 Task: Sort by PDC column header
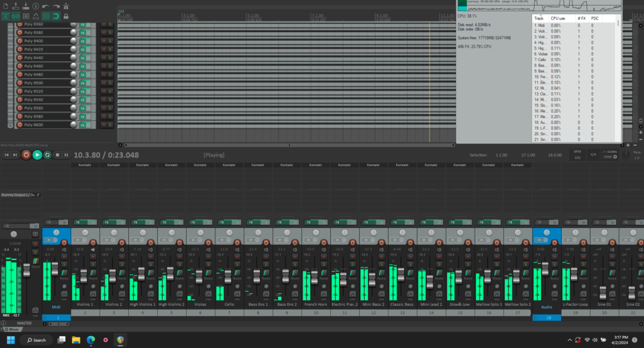coord(595,18)
